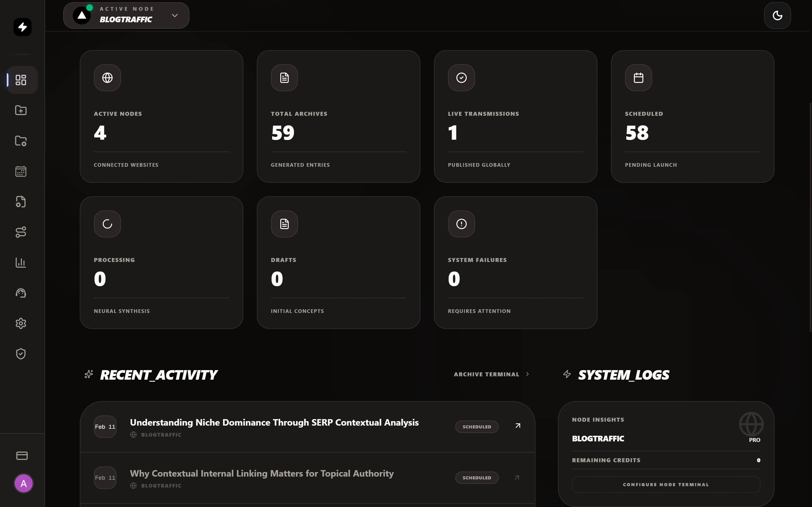
Task: Toggle the SCHEDULED status on SERP Contextual Analysis
Action: coord(476,426)
